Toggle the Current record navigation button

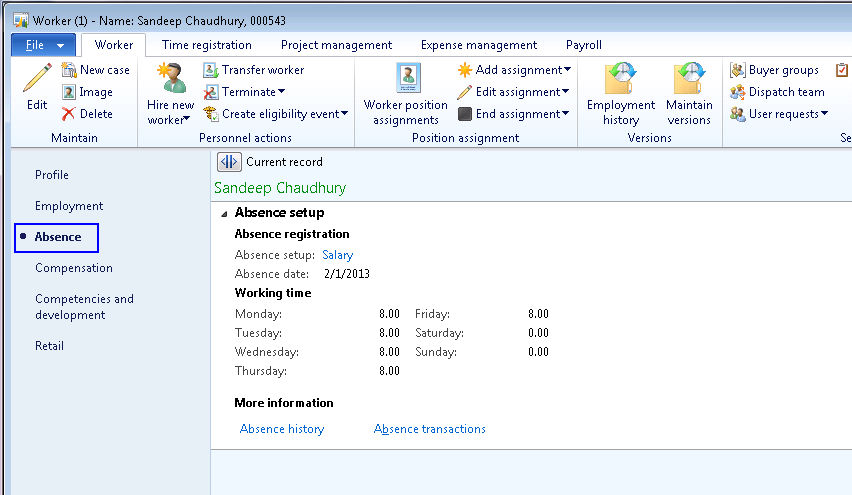229,162
